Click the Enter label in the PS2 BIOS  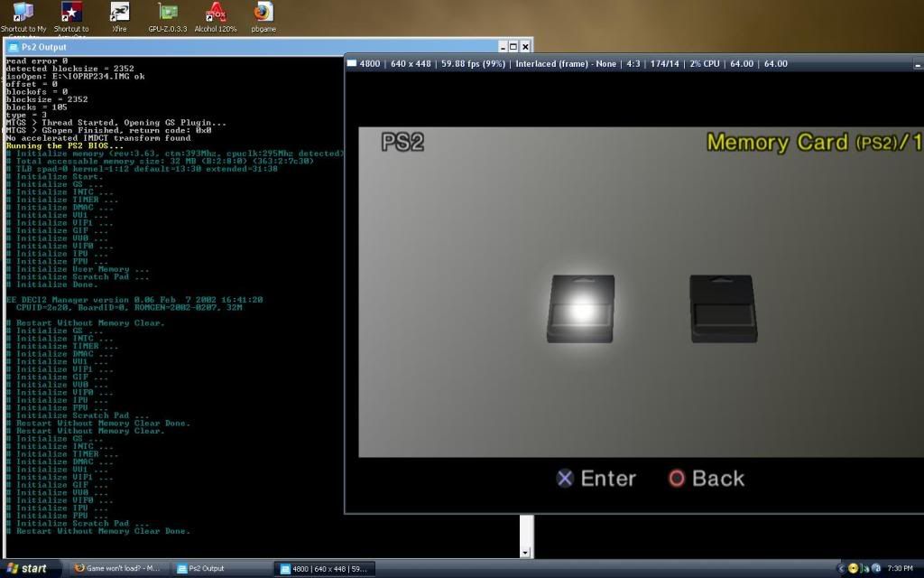(608, 479)
